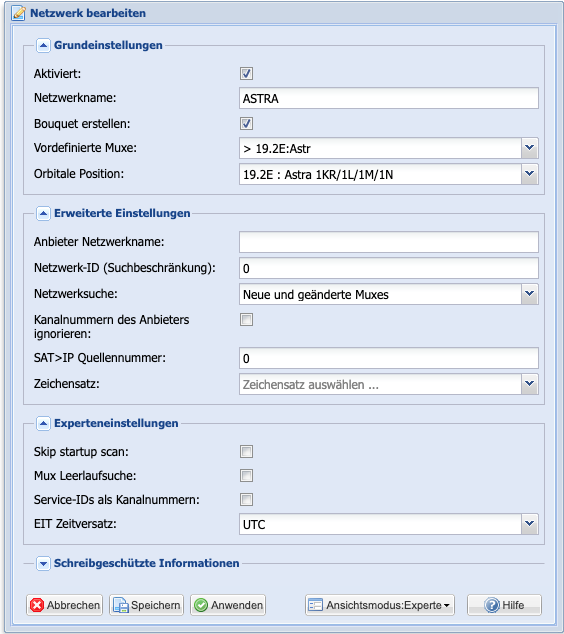
Task: Enable Skip startup scan checkbox
Action: [247, 451]
